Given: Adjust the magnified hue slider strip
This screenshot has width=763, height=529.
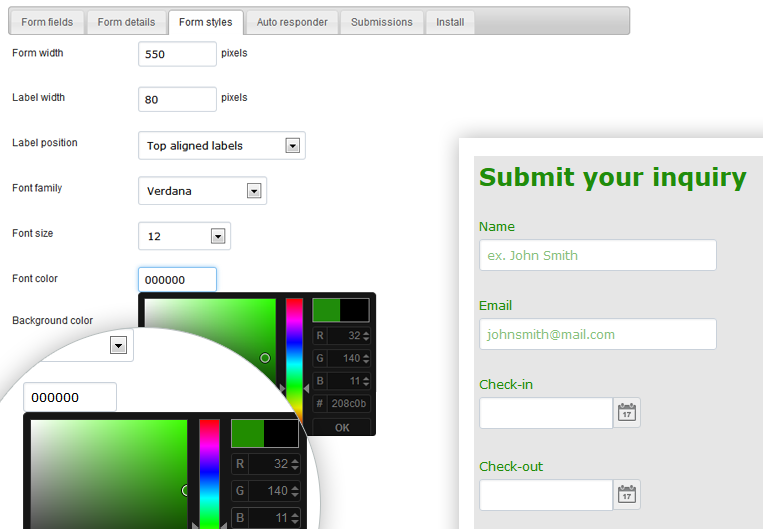Looking at the screenshot, I should tap(209, 474).
